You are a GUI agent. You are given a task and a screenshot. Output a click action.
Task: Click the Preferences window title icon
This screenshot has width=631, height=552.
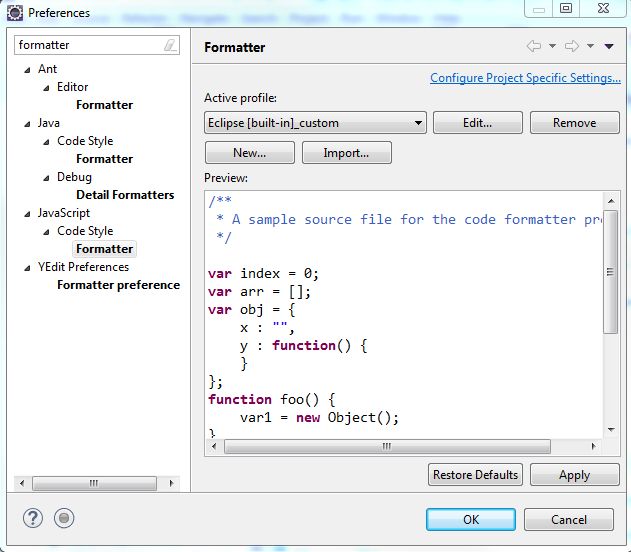tap(15, 13)
